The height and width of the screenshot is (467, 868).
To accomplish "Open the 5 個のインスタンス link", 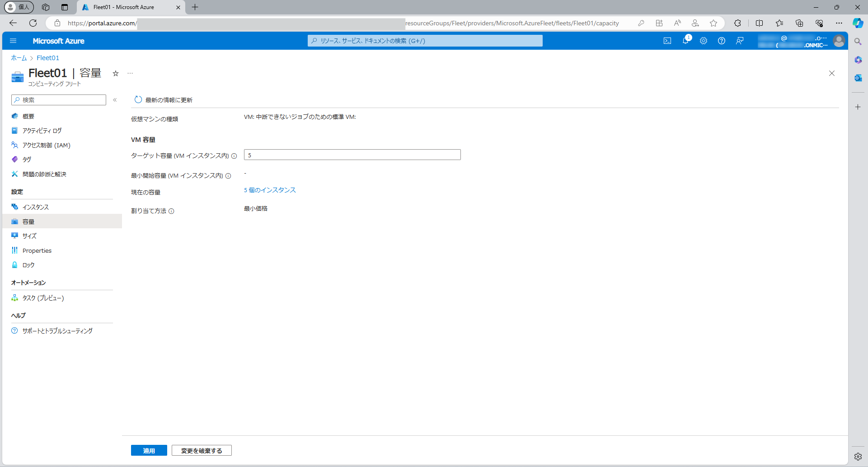I will click(x=270, y=190).
